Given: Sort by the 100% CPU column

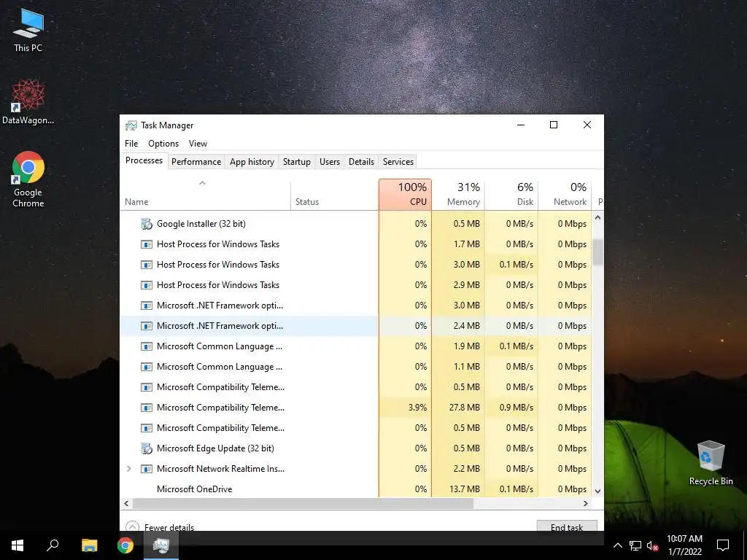Looking at the screenshot, I should coord(406,195).
